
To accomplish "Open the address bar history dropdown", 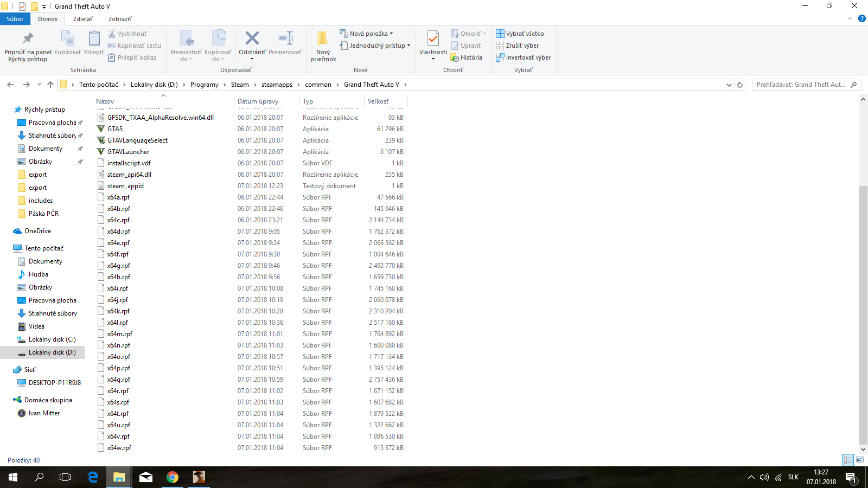I will 729,85.
